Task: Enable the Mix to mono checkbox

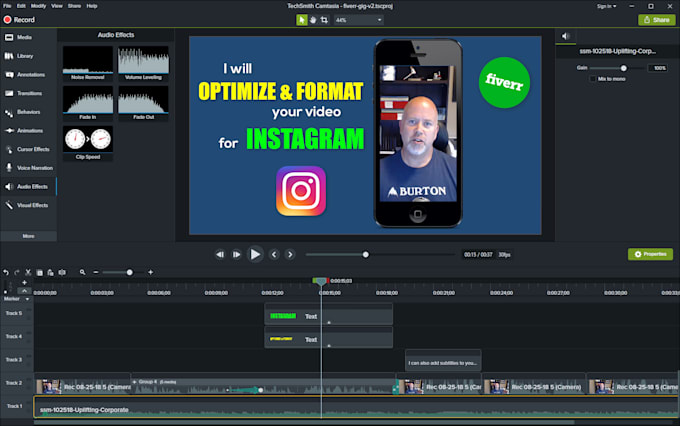Action: pyautogui.click(x=592, y=79)
